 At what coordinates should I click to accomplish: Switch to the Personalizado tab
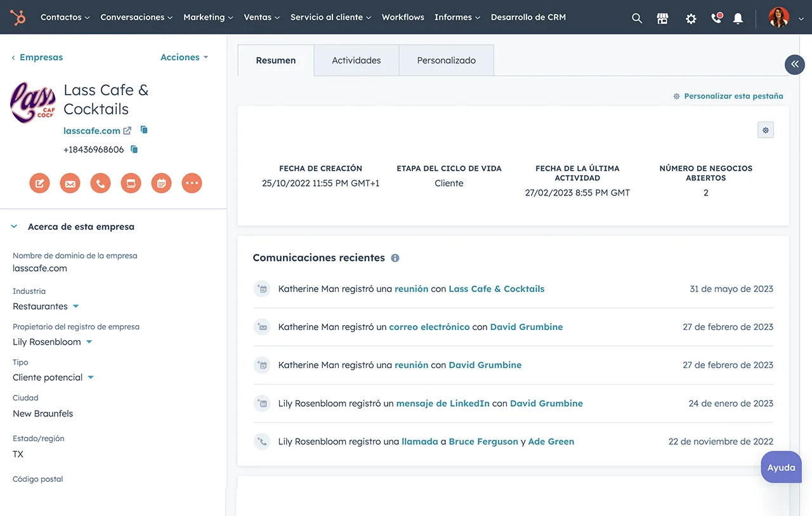[x=447, y=60]
